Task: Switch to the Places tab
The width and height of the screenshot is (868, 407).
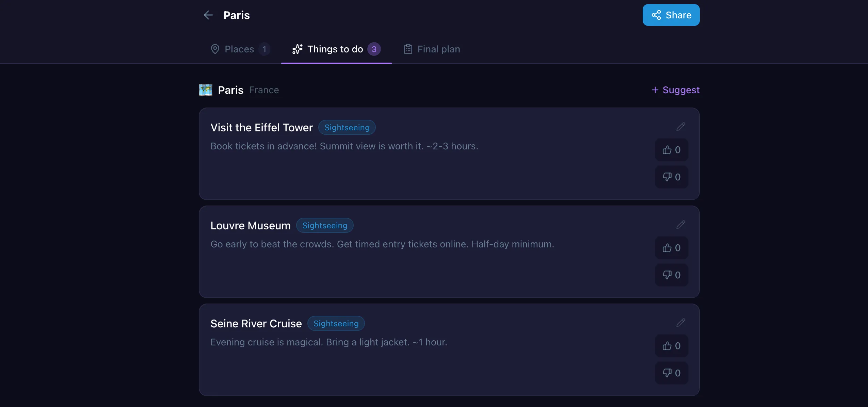Action: (240, 49)
